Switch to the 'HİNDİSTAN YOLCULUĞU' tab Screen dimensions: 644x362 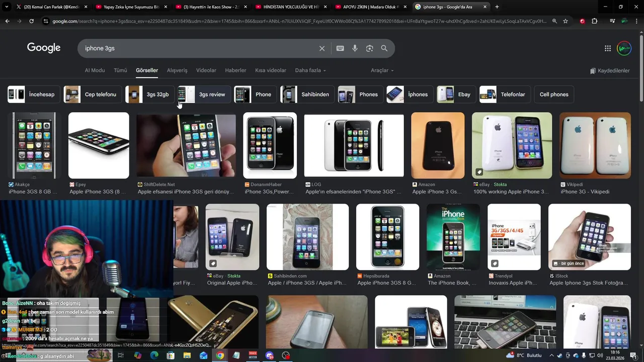tap(291, 7)
